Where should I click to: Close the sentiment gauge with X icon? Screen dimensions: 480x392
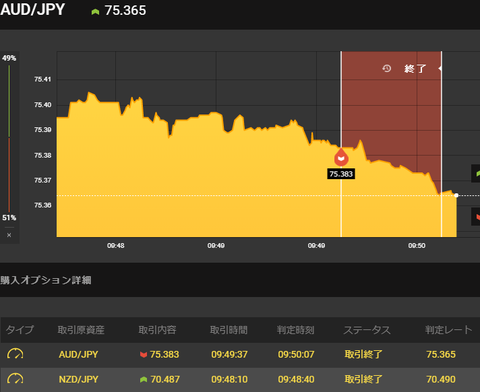coord(9,235)
